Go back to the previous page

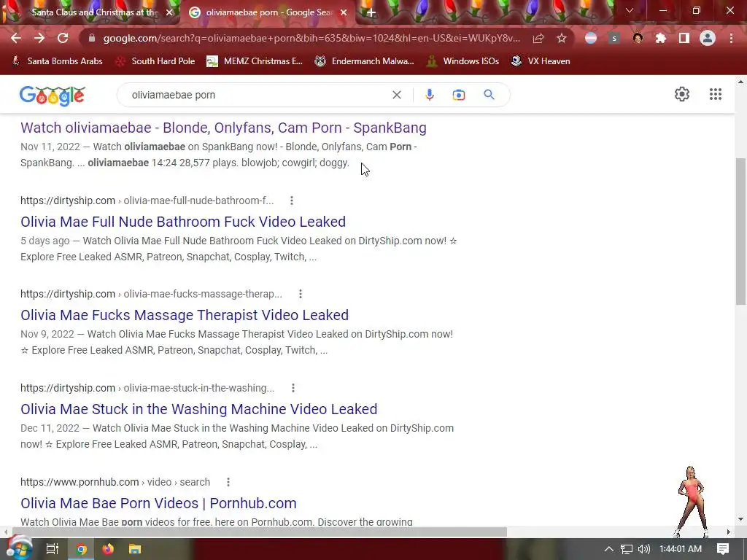(16, 38)
